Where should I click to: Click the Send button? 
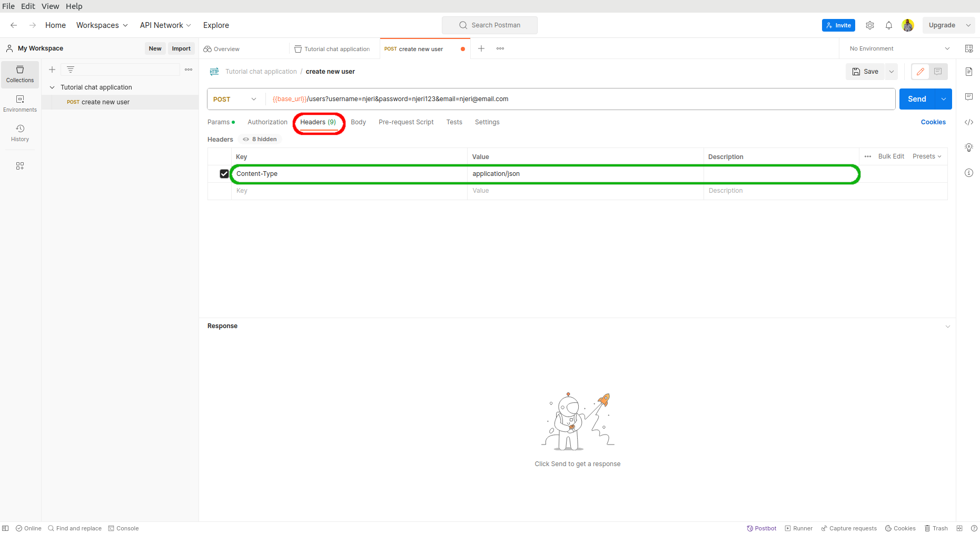pos(917,99)
